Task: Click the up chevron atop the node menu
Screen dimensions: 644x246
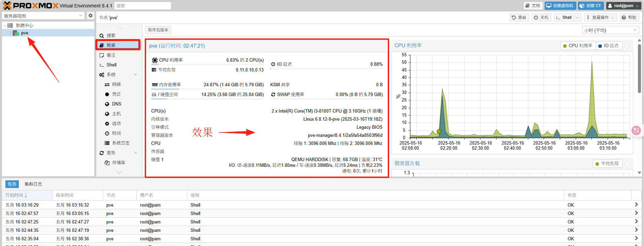Action: pyautogui.click(x=119, y=28)
